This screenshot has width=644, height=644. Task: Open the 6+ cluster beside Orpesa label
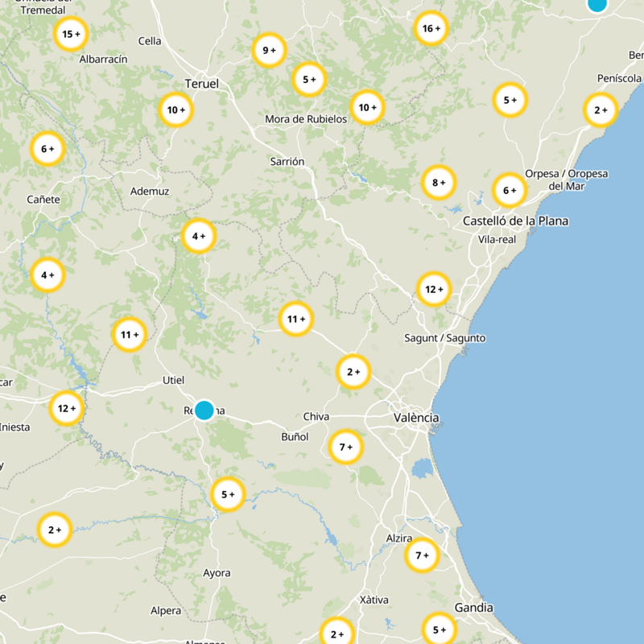point(510,190)
